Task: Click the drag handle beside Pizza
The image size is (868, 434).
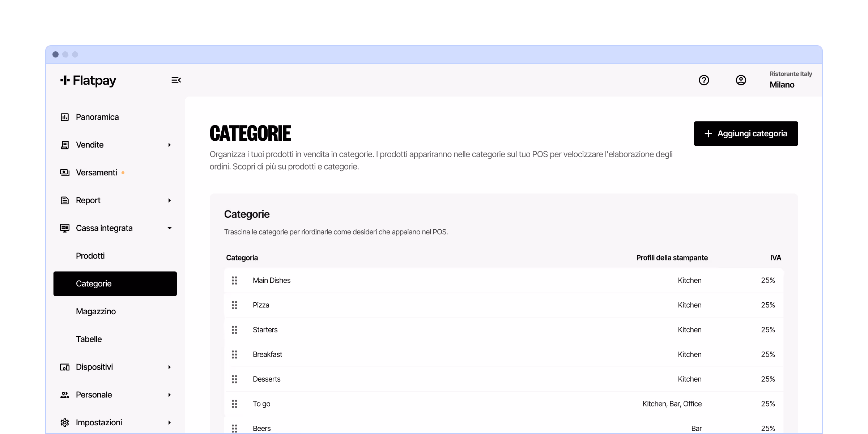Action: point(234,305)
